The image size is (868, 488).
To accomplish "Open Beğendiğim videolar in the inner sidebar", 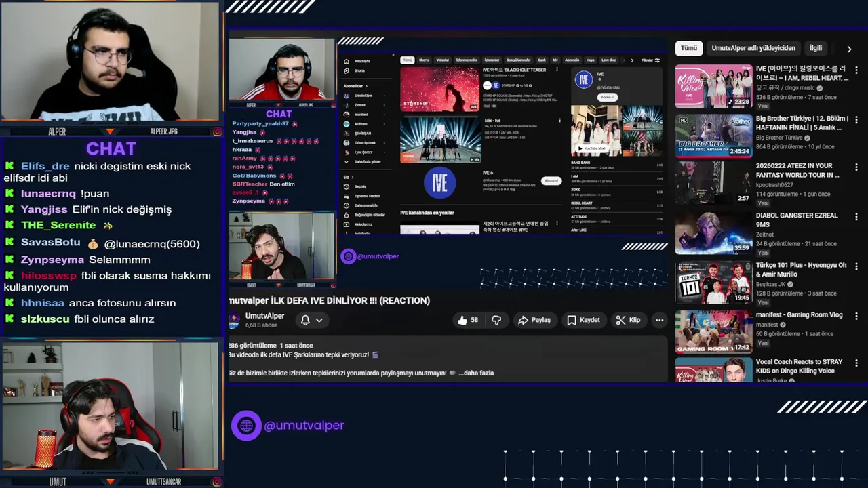I will [x=364, y=215].
